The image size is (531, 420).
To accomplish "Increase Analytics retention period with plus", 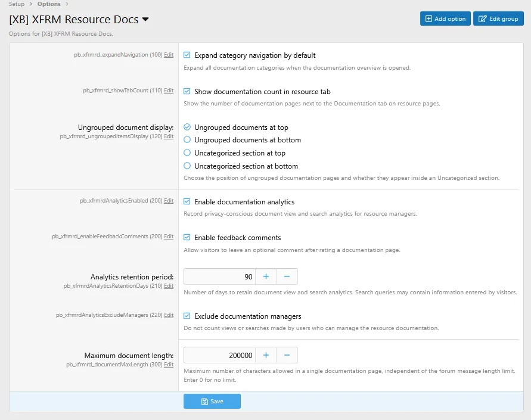I will [266, 276].
